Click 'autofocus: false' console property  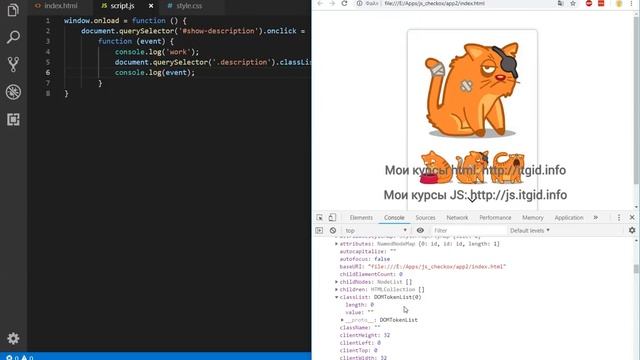point(364,259)
